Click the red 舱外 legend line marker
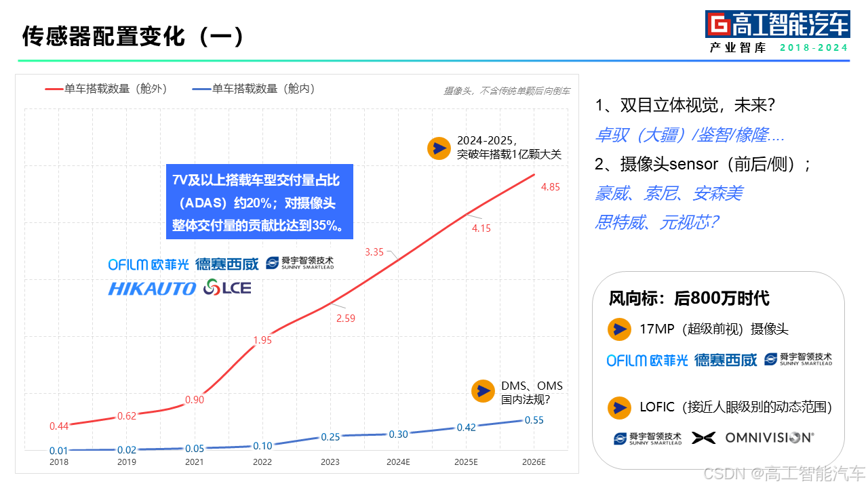868x488 pixels. point(54,89)
